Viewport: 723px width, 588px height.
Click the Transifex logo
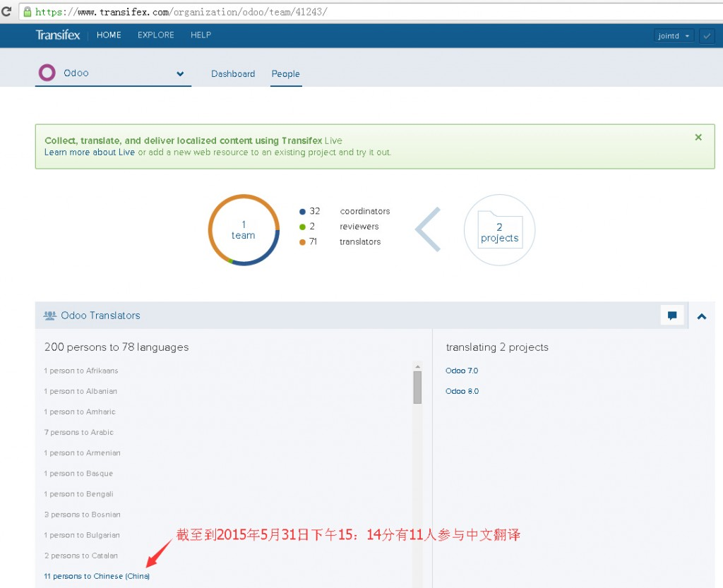point(58,35)
